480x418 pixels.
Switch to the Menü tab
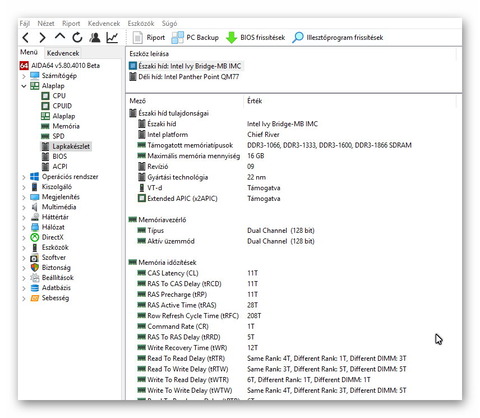point(29,52)
